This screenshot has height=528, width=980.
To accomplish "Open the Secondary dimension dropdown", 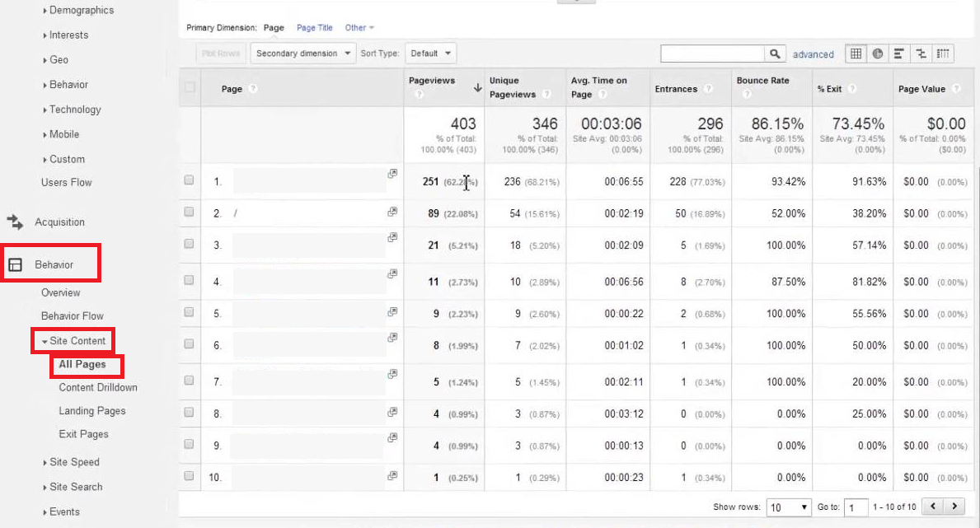I will (x=302, y=54).
